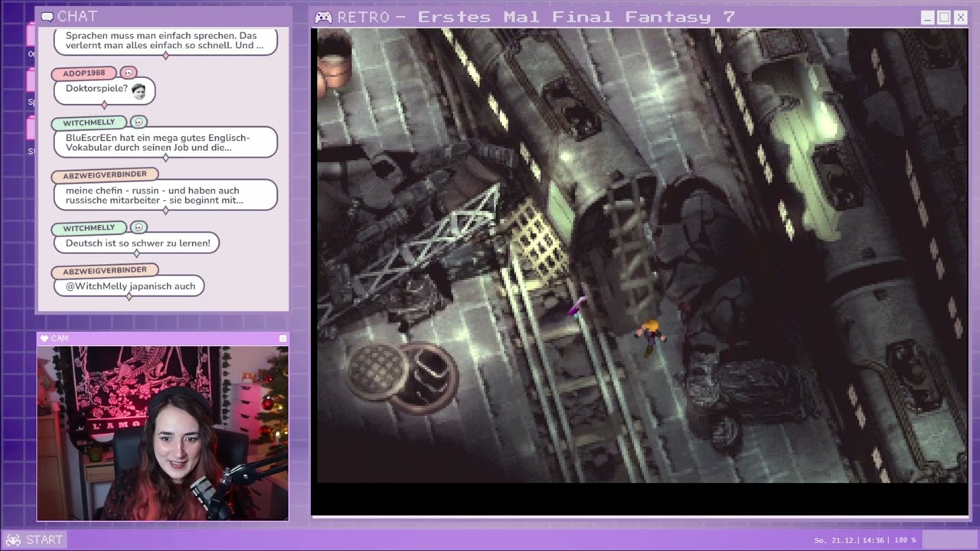Click WITCHMELLY name above the BluEscrEEn message
The image size is (980, 551).
89,122
